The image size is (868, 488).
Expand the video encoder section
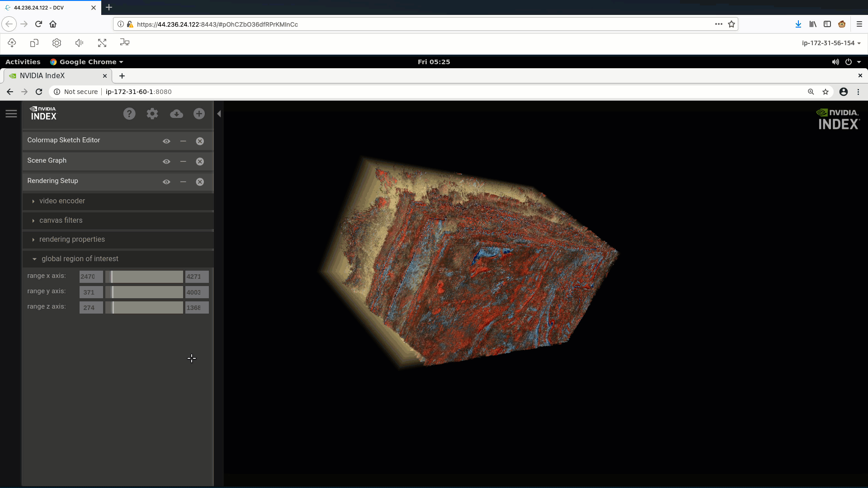tap(62, 201)
